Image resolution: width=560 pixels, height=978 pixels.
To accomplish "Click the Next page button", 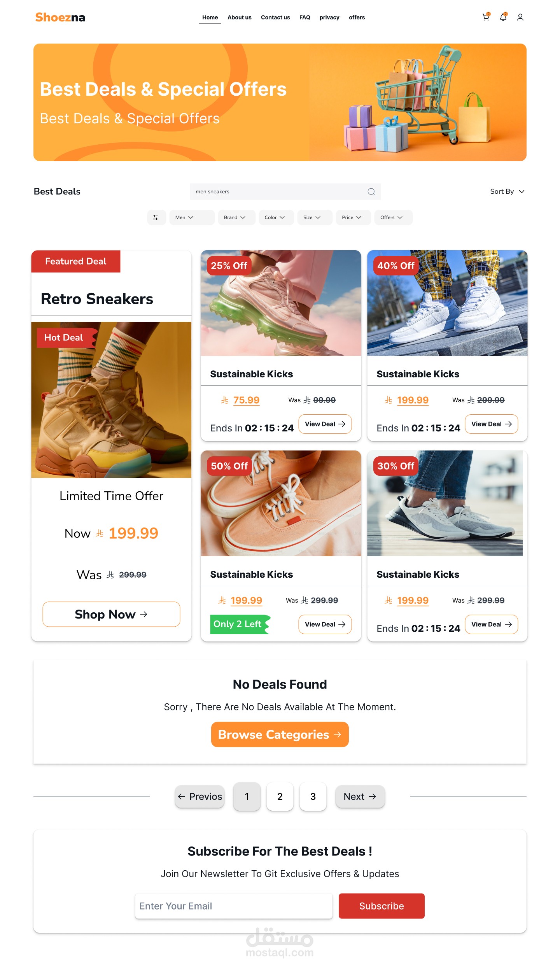I will 360,797.
